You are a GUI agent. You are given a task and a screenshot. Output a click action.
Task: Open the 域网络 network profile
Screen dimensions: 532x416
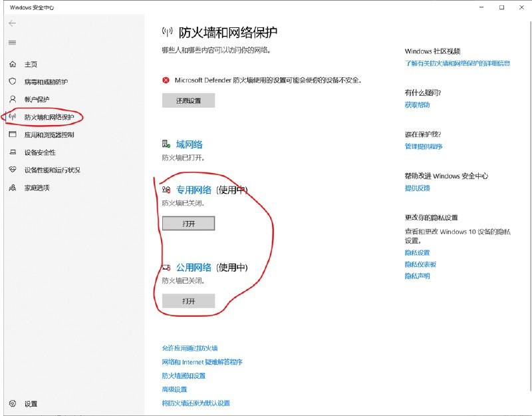[188, 144]
